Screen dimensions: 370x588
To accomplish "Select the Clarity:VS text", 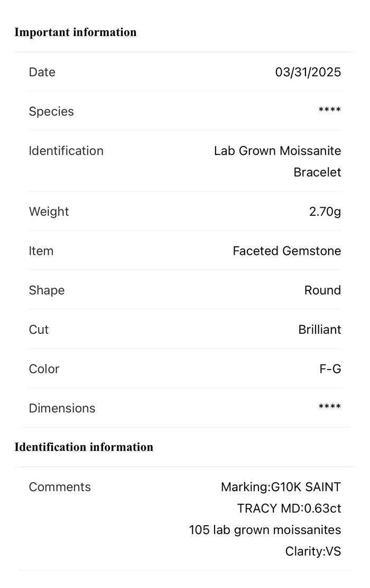I will 313,551.
